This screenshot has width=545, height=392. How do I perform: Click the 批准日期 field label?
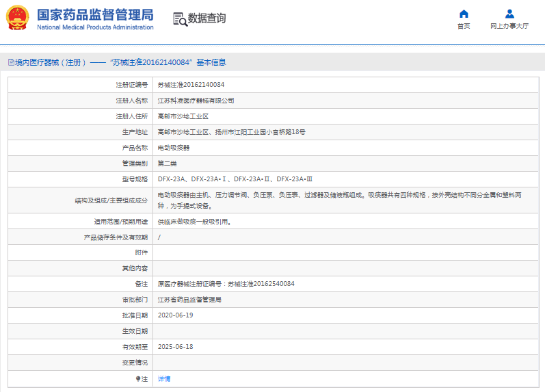tap(135, 315)
